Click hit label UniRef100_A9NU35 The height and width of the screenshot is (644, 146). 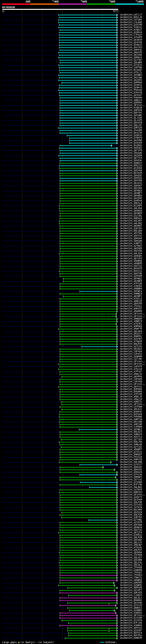(x=131, y=638)
